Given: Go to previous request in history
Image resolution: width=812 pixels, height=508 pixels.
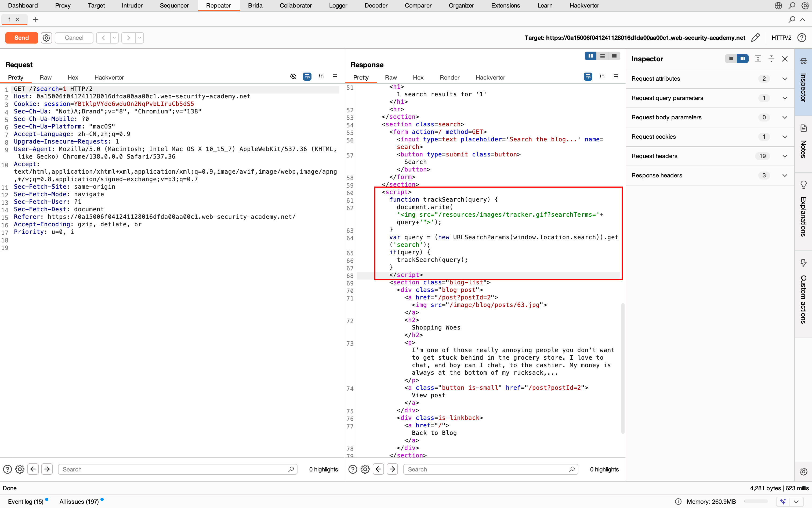Looking at the screenshot, I should click(103, 38).
